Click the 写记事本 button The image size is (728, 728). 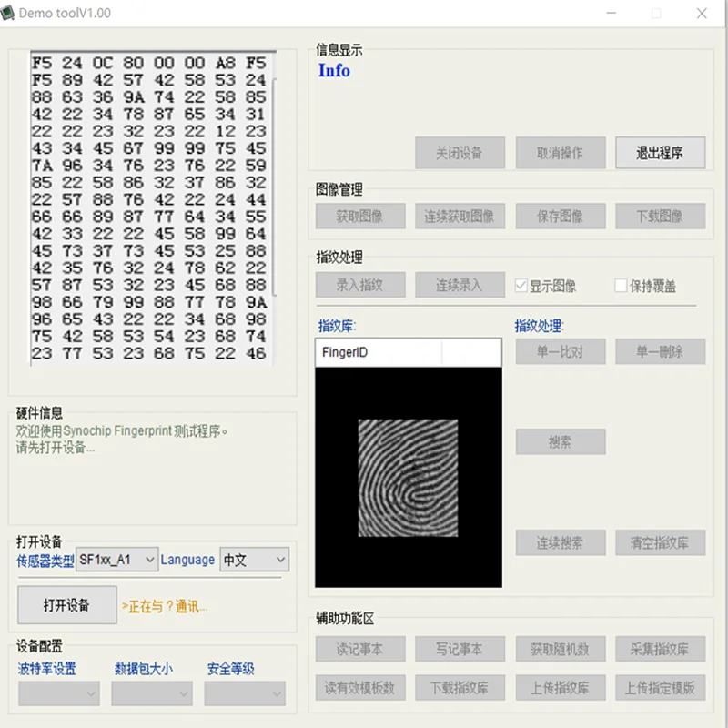(460, 649)
